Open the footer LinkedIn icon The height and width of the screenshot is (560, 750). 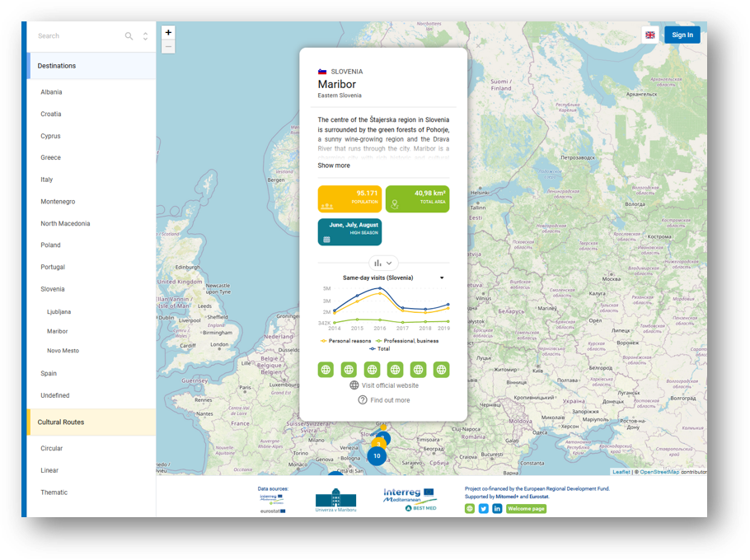[497, 508]
